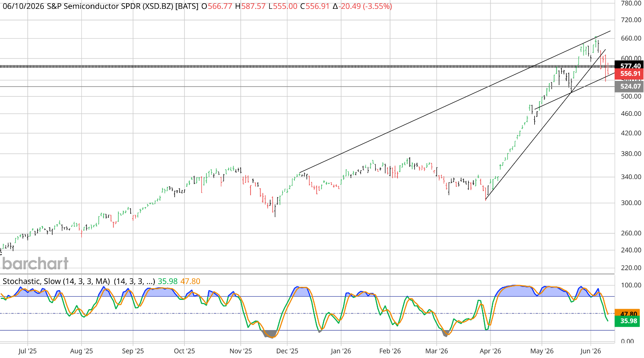
Task: Click the (14, 3, 3, ...) parameters label
Action: pos(134,281)
